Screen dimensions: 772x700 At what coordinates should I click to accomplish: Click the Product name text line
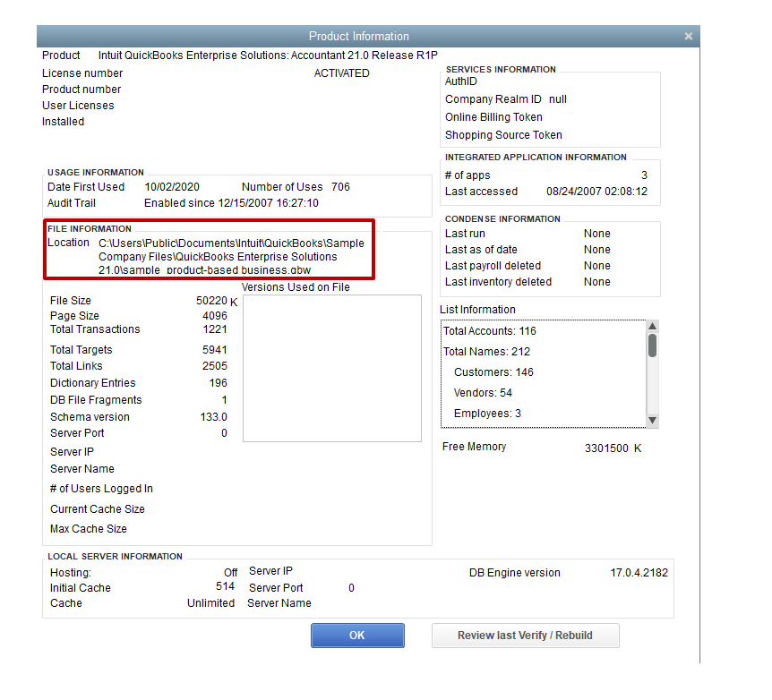[268, 55]
